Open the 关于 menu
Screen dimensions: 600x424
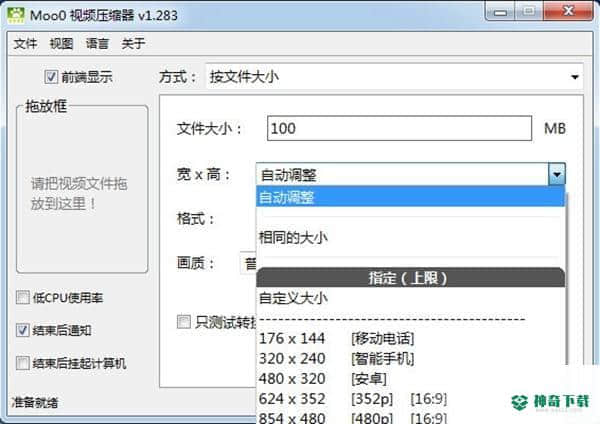[133, 43]
